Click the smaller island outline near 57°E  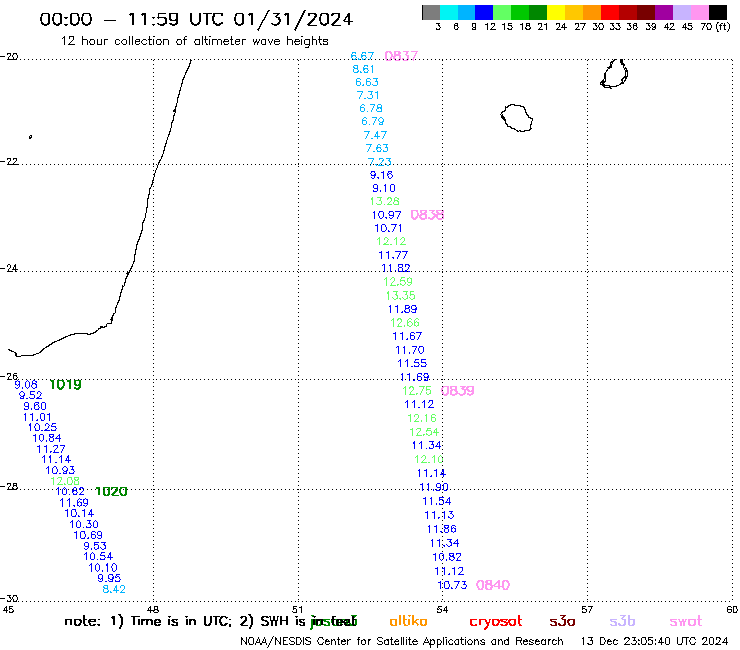coord(614,74)
